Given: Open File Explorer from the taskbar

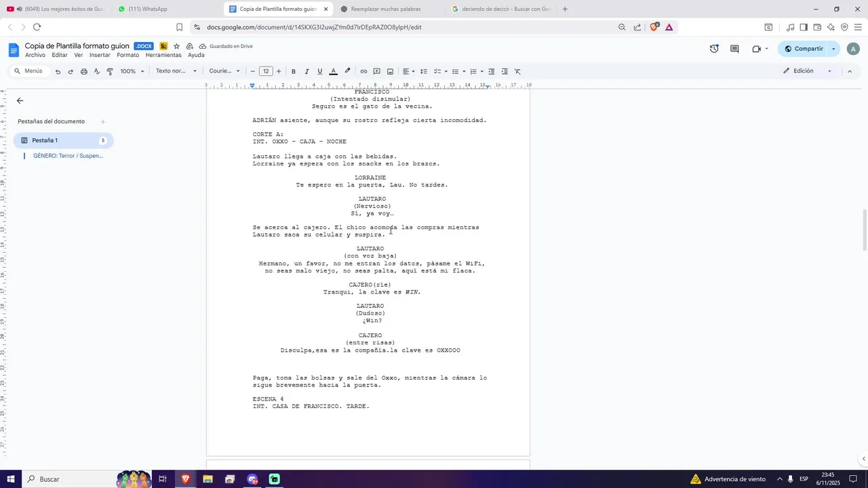Looking at the screenshot, I should tap(208, 479).
